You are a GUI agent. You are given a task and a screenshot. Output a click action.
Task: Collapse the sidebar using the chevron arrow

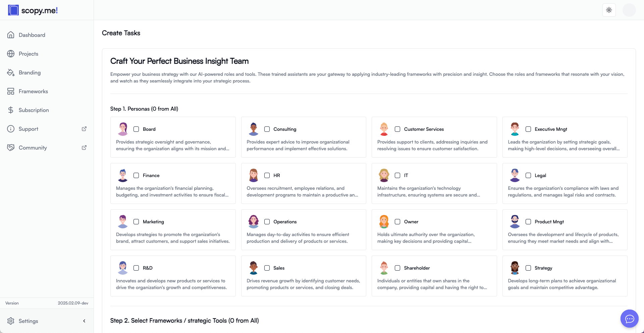point(84,321)
